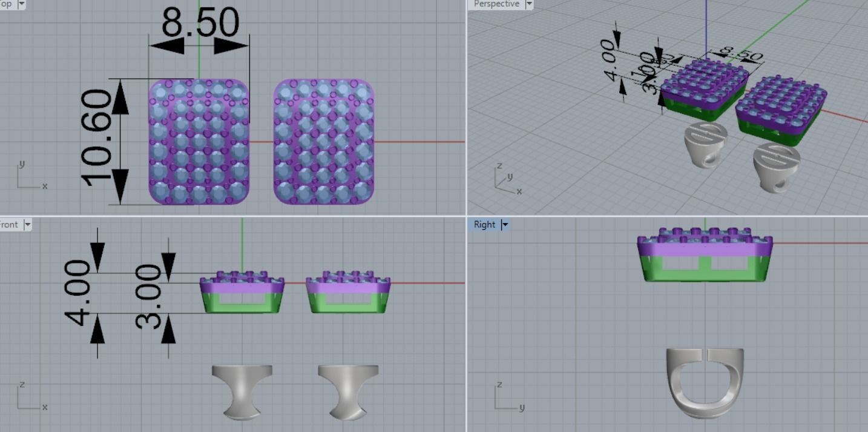Select the 4.00 dimension in Front view
Image resolution: width=868 pixels, height=432 pixels.
pyautogui.click(x=79, y=292)
